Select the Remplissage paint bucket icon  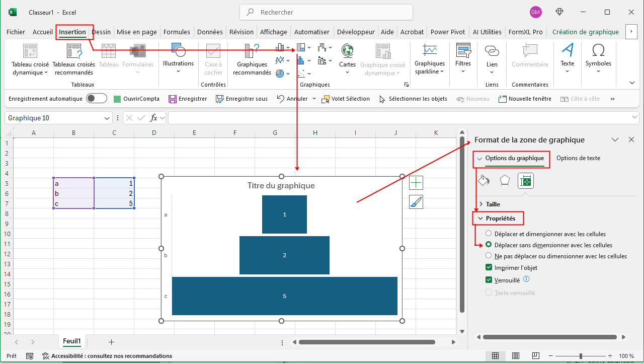click(484, 181)
